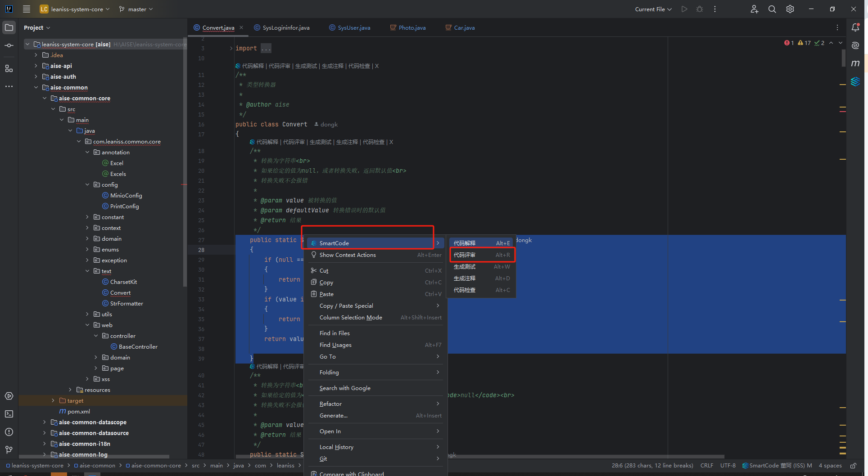Open IDE settings gear

(x=790, y=9)
